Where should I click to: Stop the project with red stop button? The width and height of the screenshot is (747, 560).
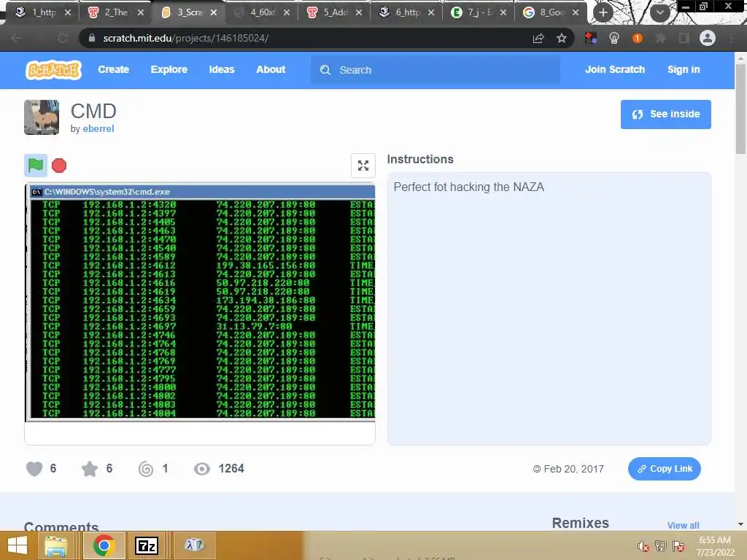pos(59,166)
